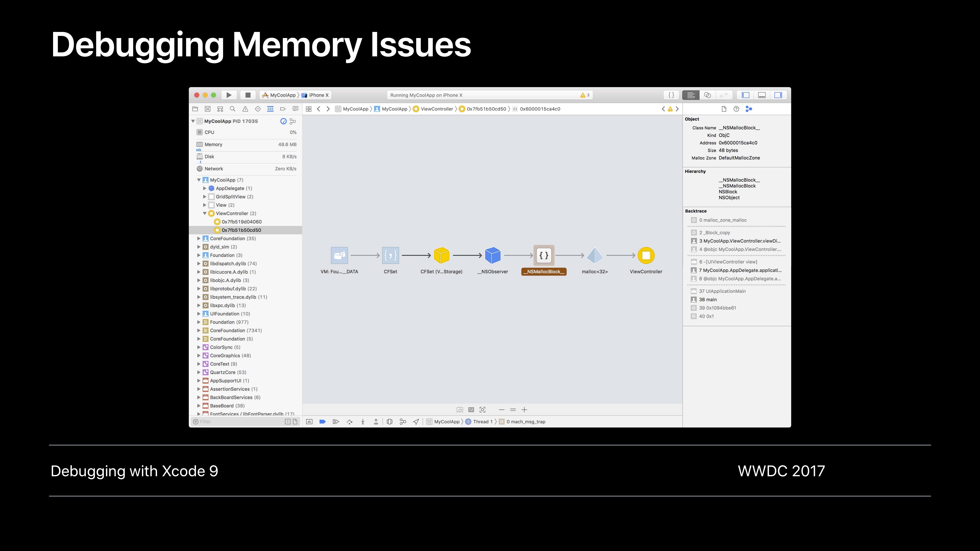Open the Issue navigator warning icon
The height and width of the screenshot is (551, 980).
coord(245,109)
